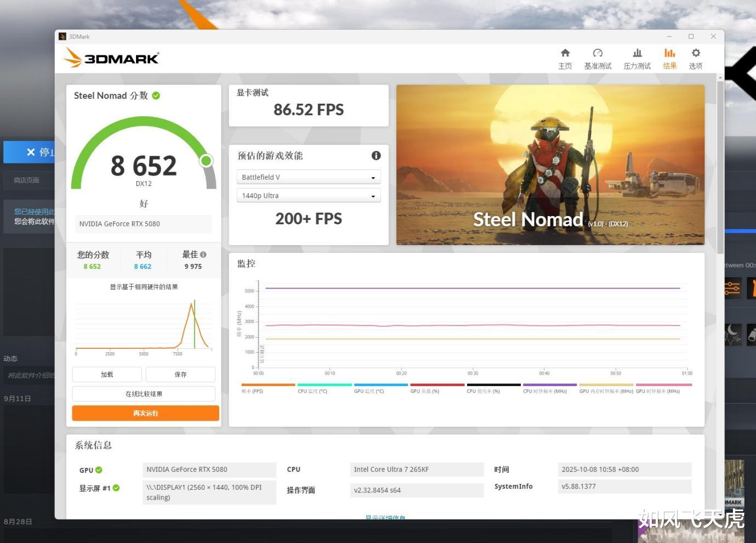Click the 加载 load button
The width and height of the screenshot is (756, 543).
(107, 375)
